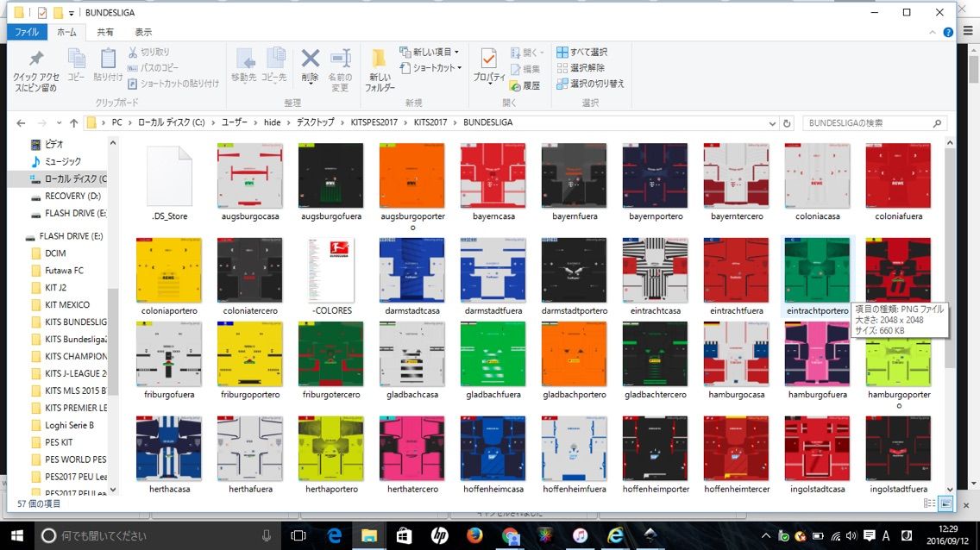Screen dimensions: 980x550
Task: Click the Up arrow navigation button
Action: (x=73, y=123)
